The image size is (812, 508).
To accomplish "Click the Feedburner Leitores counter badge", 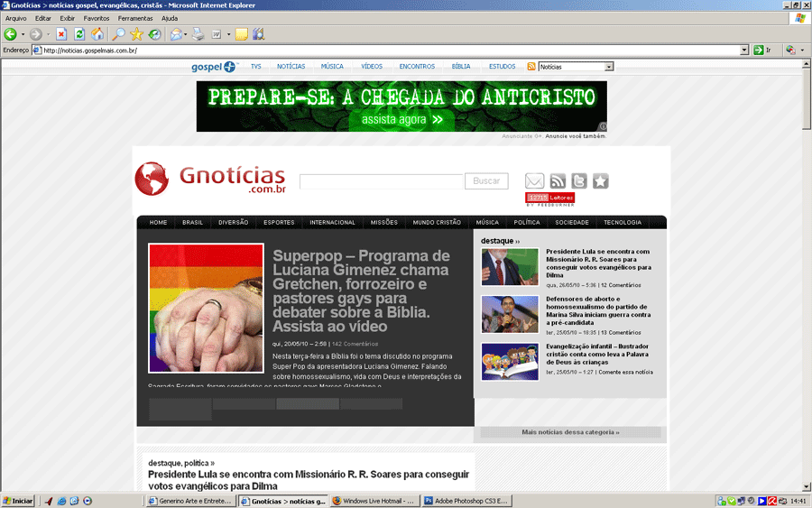I will point(550,198).
